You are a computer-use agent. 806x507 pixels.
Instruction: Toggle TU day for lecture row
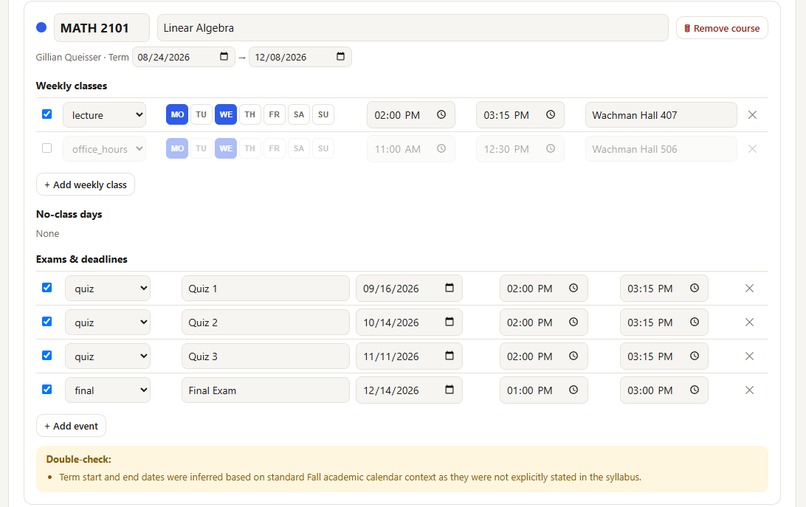(x=201, y=114)
